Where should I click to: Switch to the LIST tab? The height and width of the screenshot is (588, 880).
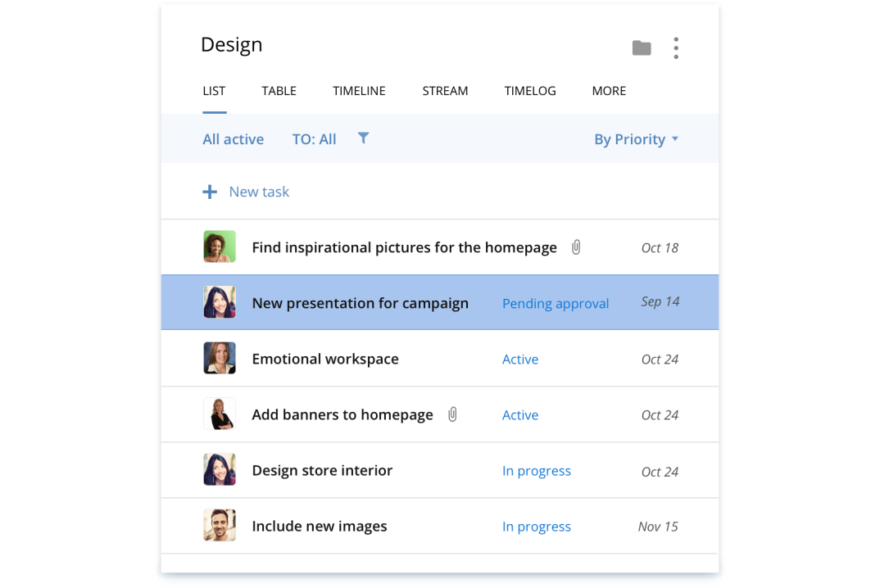214,91
